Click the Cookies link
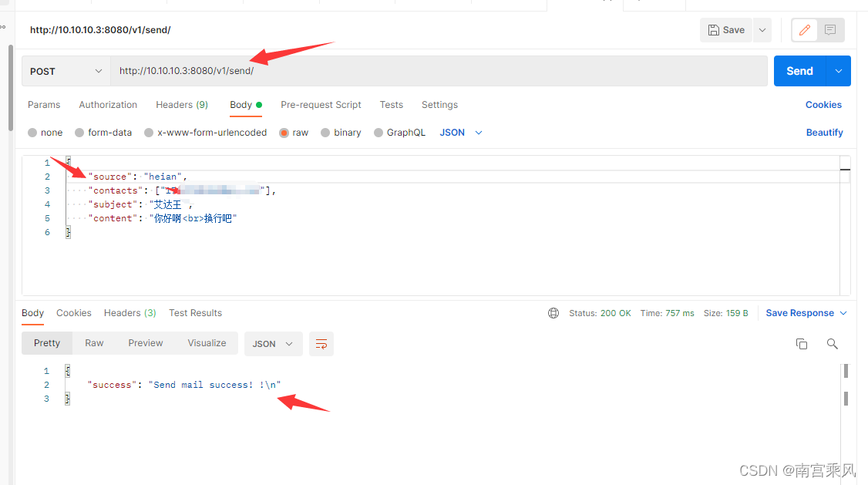The height and width of the screenshot is (485, 868). 823,105
